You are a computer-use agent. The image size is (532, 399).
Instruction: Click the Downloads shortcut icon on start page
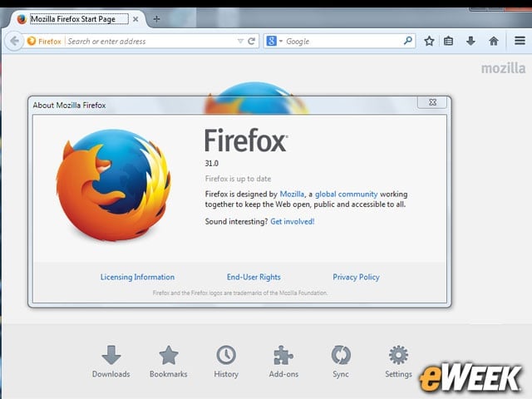(x=111, y=355)
